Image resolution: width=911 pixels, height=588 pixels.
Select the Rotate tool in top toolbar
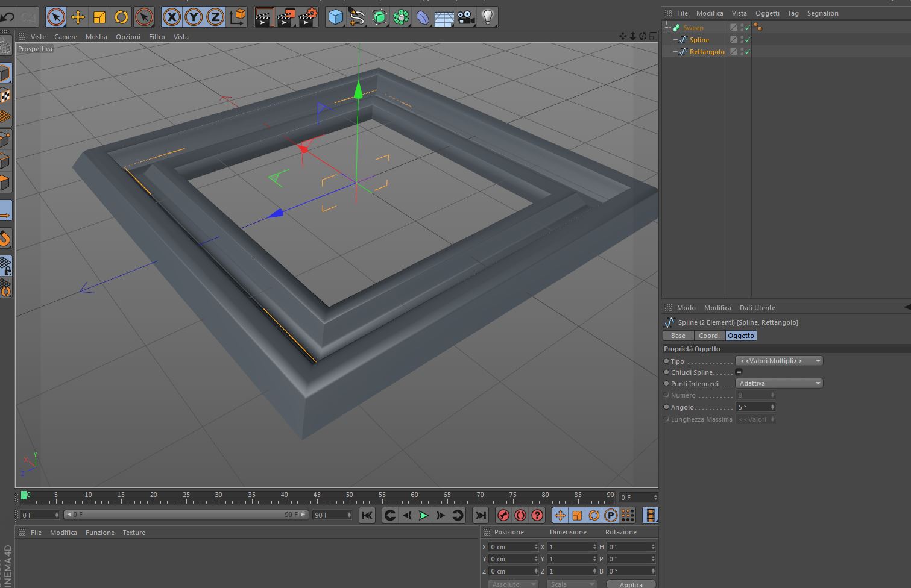pyautogui.click(x=121, y=17)
